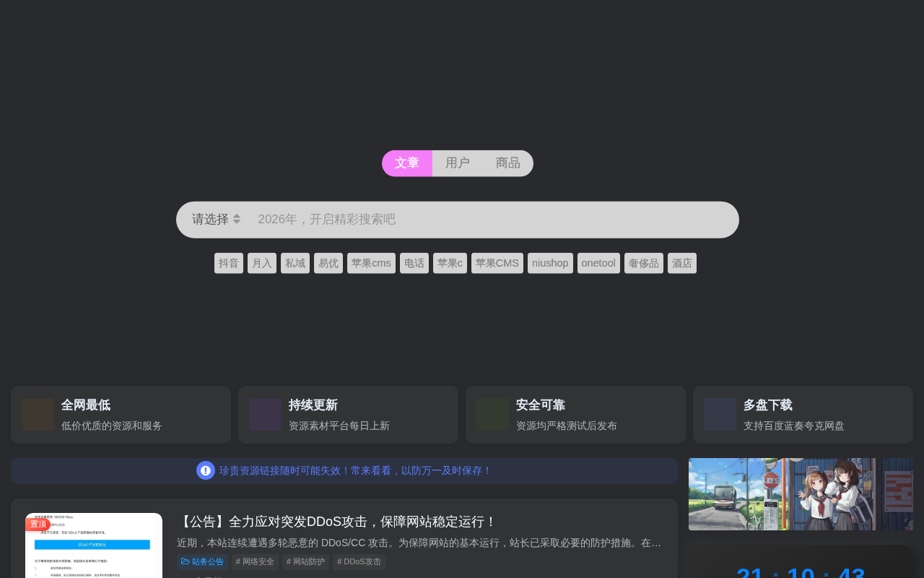This screenshot has height=578, width=924.
Task: Click the 多盘下载 feature icon
Action: (x=720, y=415)
